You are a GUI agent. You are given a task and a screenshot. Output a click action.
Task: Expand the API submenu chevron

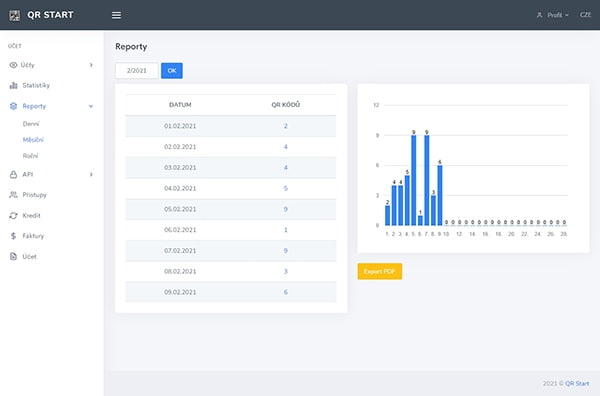click(91, 174)
